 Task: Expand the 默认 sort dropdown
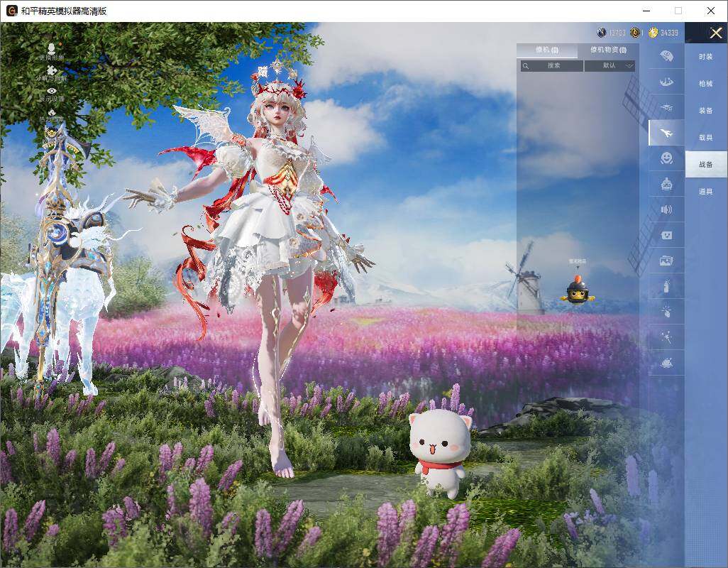[610, 66]
